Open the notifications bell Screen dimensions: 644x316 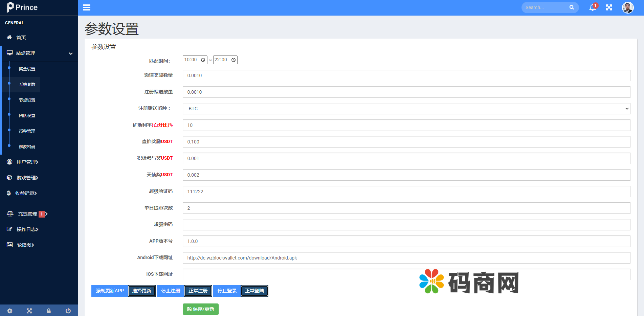(593, 7)
